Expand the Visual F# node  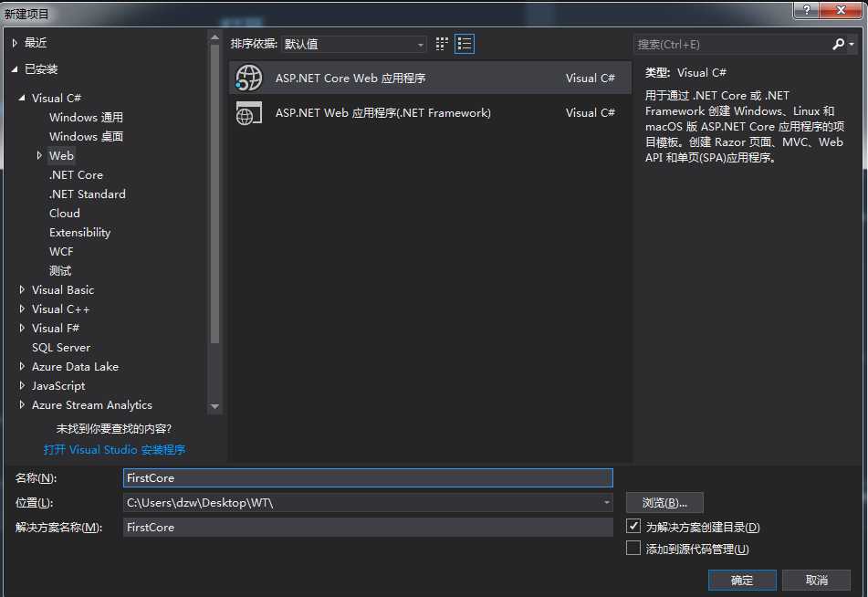[x=22, y=329]
